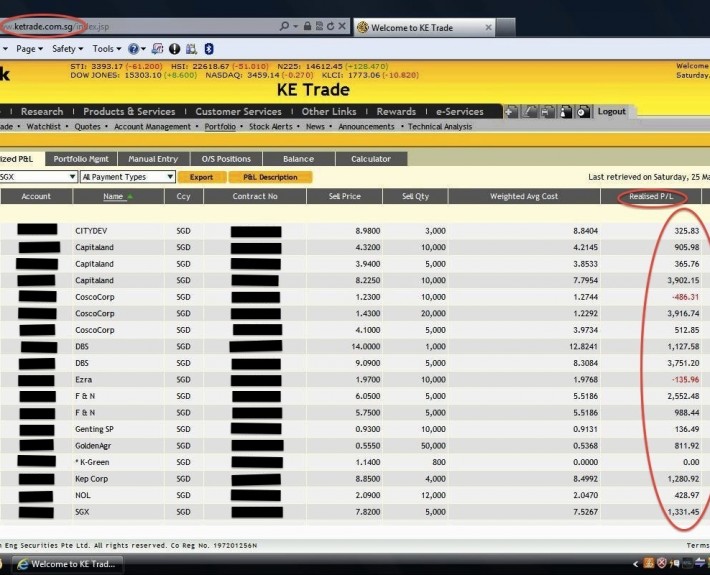Click the Logout button
The image size is (710, 575).
(612, 112)
